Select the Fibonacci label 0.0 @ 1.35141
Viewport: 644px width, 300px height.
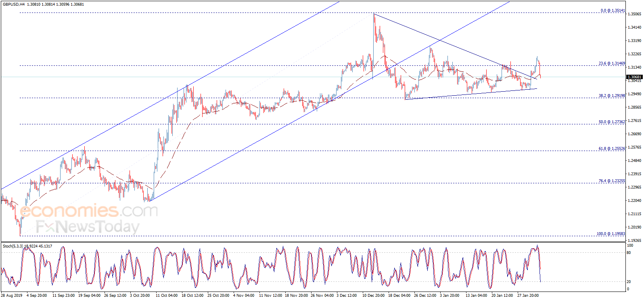click(613, 10)
